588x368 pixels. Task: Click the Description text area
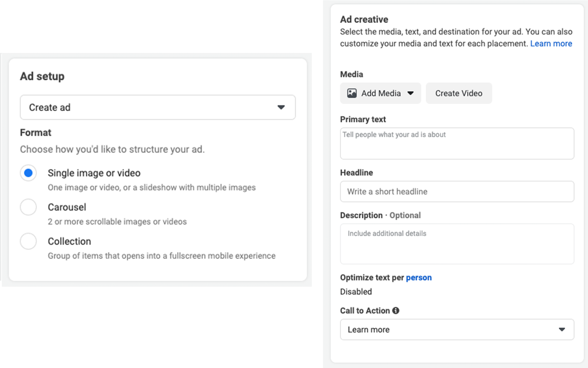457,244
